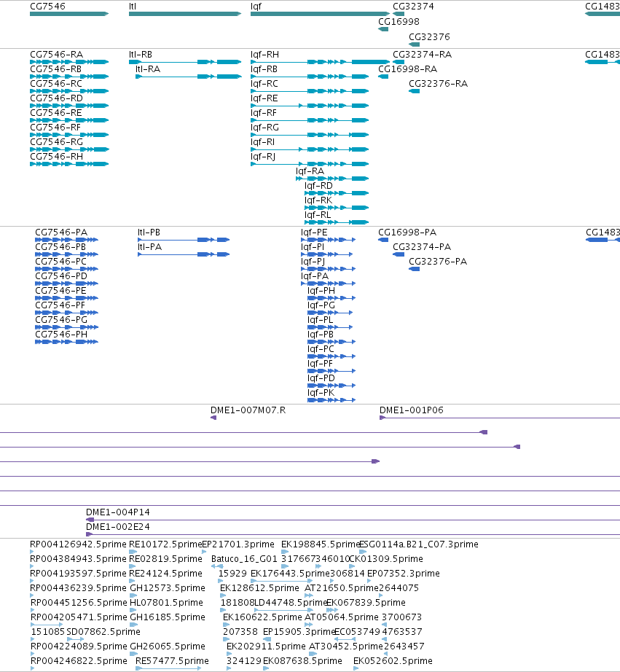Screen dimensions: 620x672
Task: Select transcript lqf-RB
Action: (x=264, y=69)
